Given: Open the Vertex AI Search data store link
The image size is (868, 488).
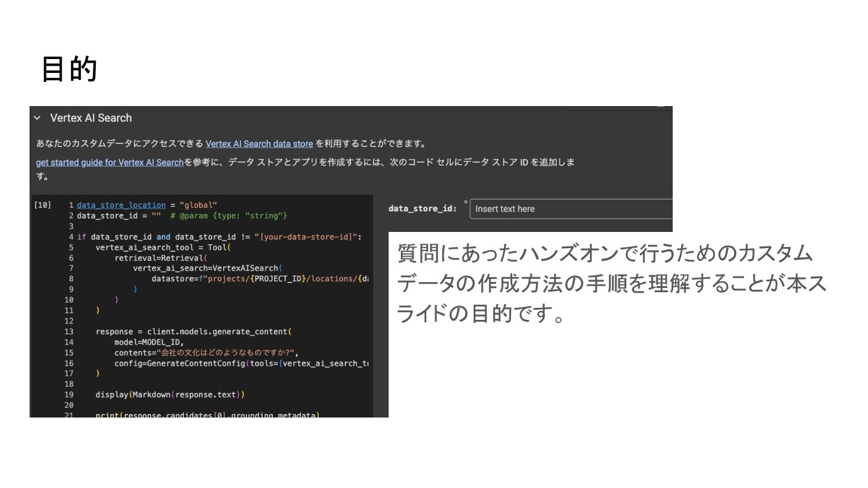Looking at the screenshot, I should (x=259, y=144).
